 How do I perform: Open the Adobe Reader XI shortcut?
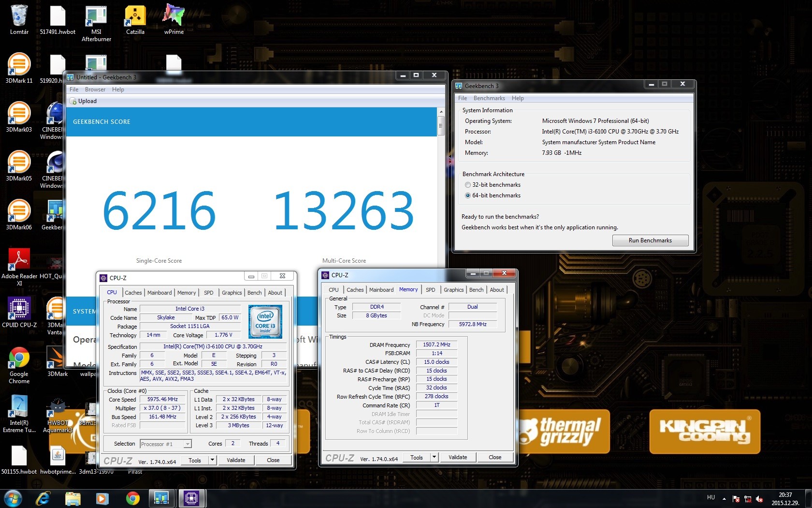[x=19, y=267]
